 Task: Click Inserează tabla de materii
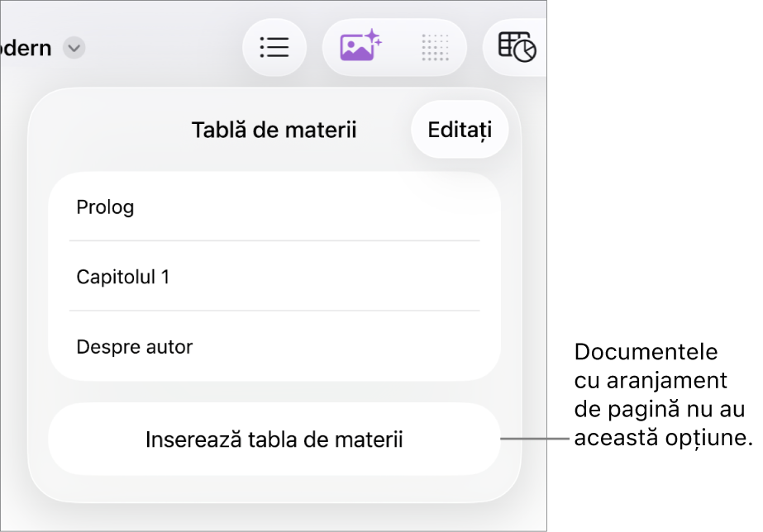click(274, 439)
